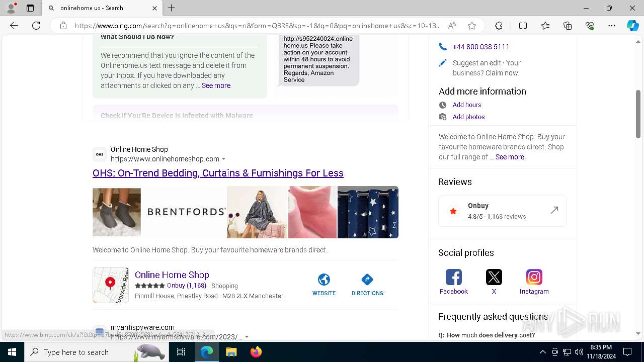The height and width of the screenshot is (362, 644).
Task: Go back with the back arrow
Action: [x=14, y=26]
